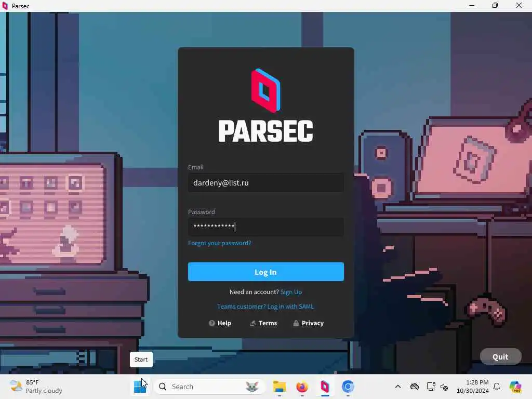Click the Quit button

(500, 356)
